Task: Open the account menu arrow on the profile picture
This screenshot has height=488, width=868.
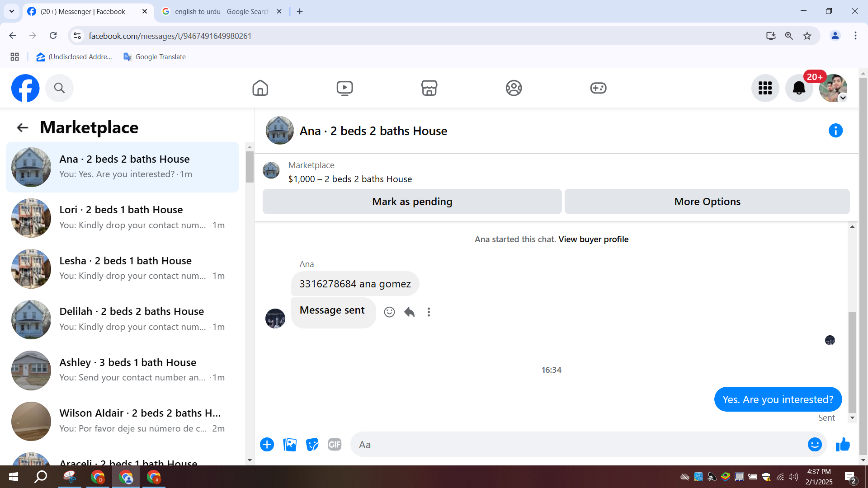Action: (843, 98)
